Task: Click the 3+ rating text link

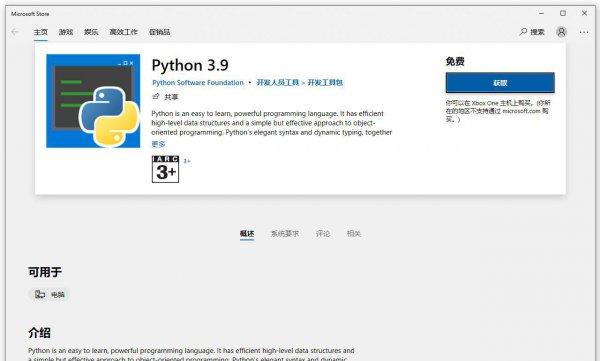Action: 187,161
